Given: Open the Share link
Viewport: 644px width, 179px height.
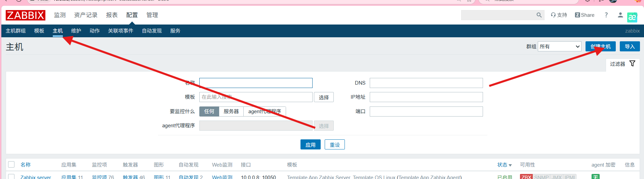Looking at the screenshot, I should (585, 15).
